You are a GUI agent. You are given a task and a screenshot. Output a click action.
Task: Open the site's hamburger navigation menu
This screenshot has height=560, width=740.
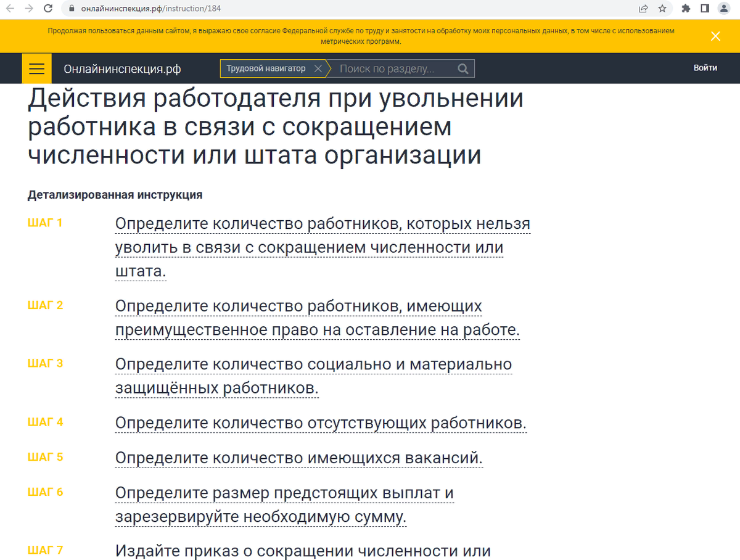36,68
